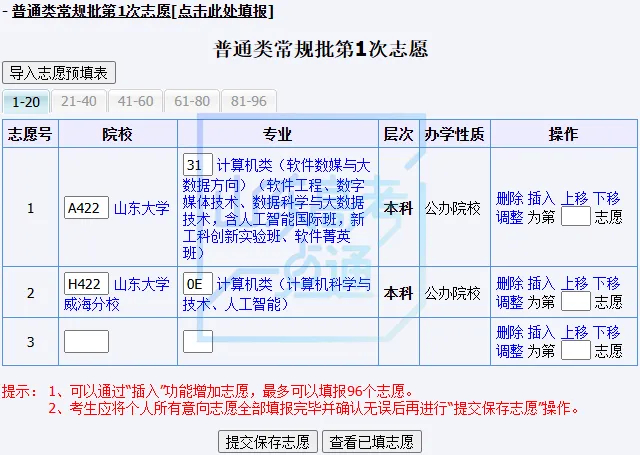Image resolution: width=640 pixels, height=455 pixels.
Task: Click 上移 in the A422 山东大学 row
Action: point(574,199)
